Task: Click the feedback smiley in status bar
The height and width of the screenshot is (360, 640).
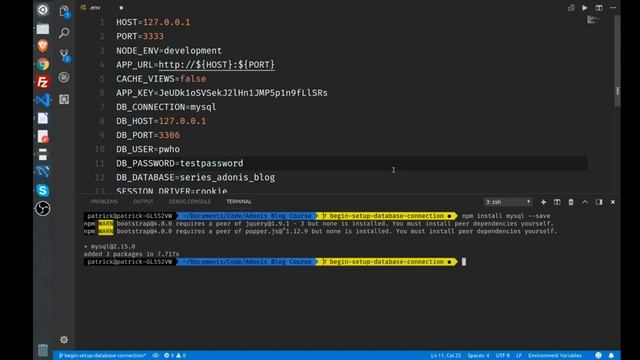Action: 598,356
